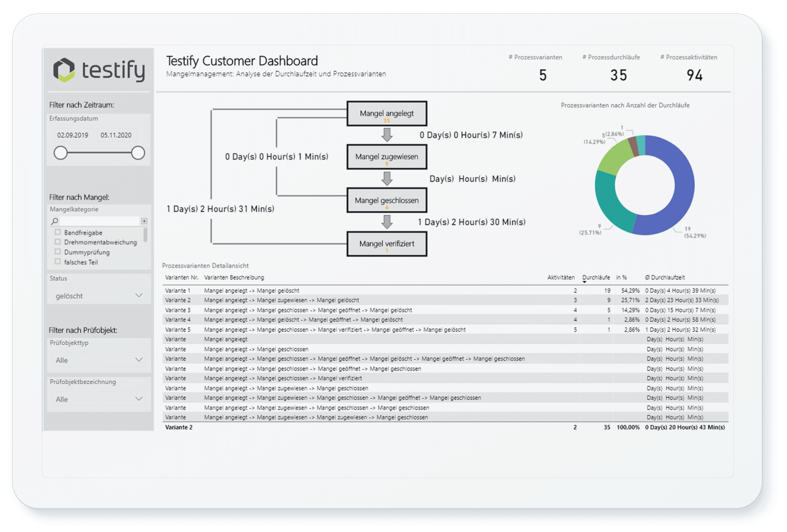Sort by in % column header
This screenshot has width=787, height=532.
(621, 278)
